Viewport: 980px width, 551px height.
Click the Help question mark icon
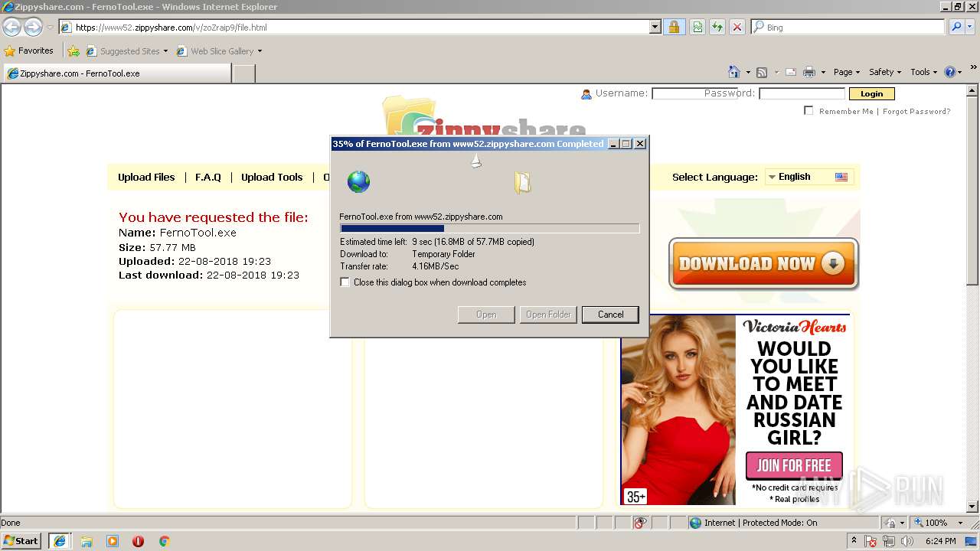point(950,72)
